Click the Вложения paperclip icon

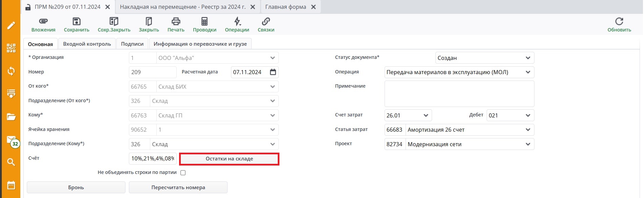pos(43,22)
